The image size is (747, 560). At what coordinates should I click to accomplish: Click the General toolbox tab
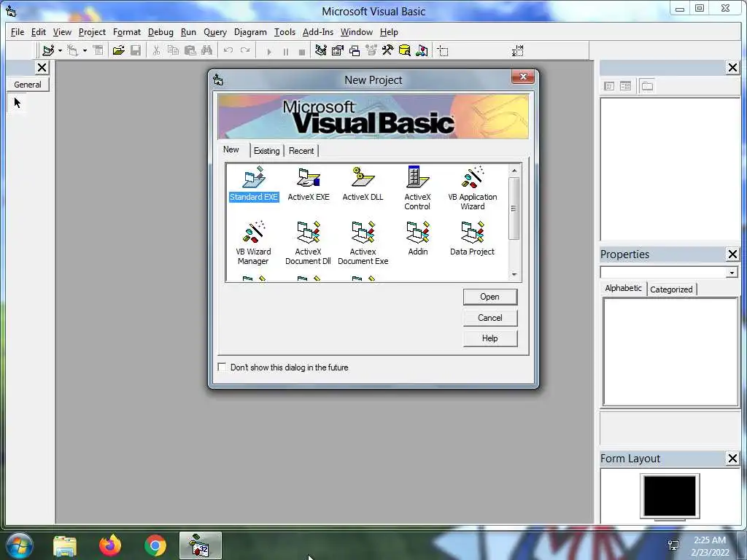(x=28, y=85)
